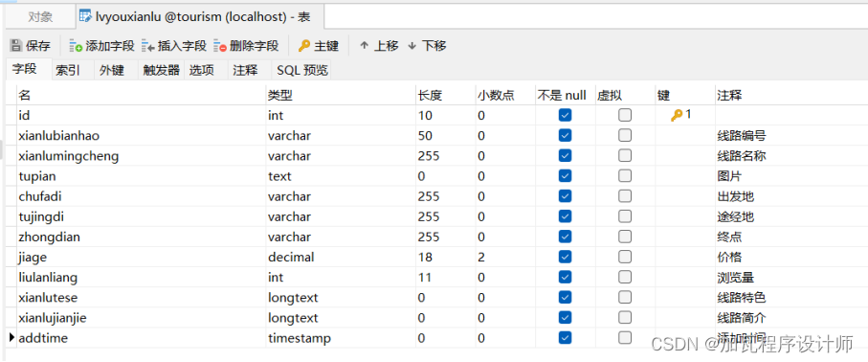Check Virtual (虚拟) box for id row
Viewport: 868px width, 362px height.
[x=625, y=115]
